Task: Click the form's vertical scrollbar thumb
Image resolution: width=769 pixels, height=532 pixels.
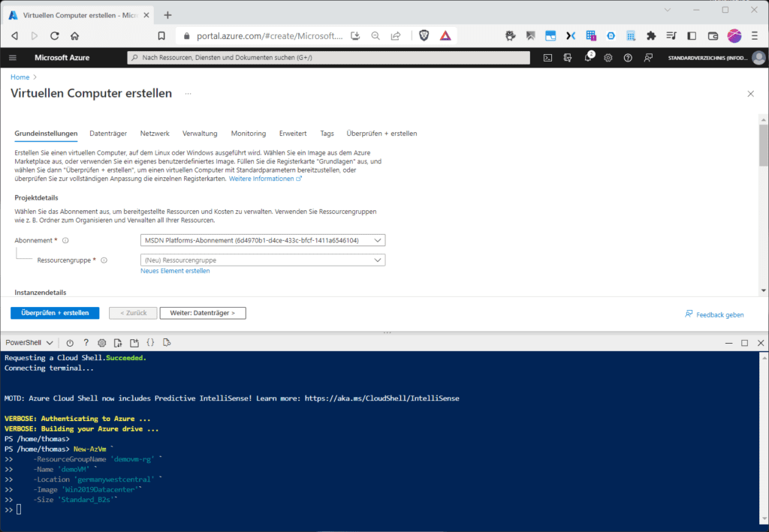Action: click(764, 146)
